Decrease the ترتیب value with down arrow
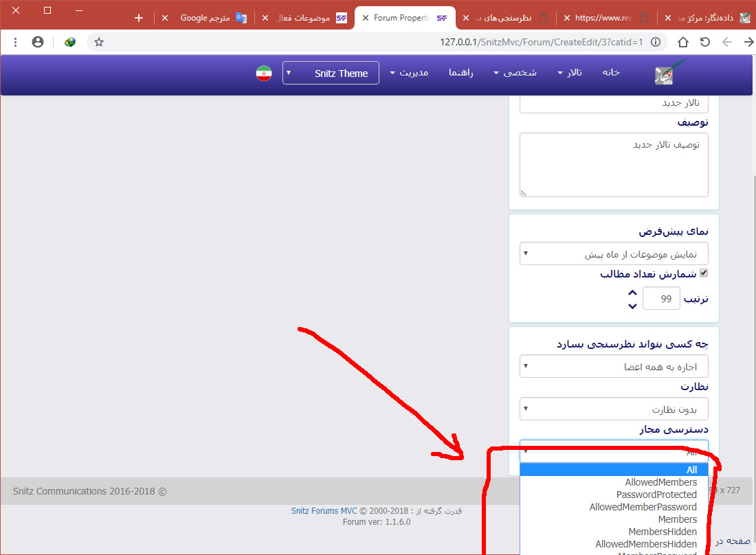Screen dimensions: 756x555 [632, 306]
